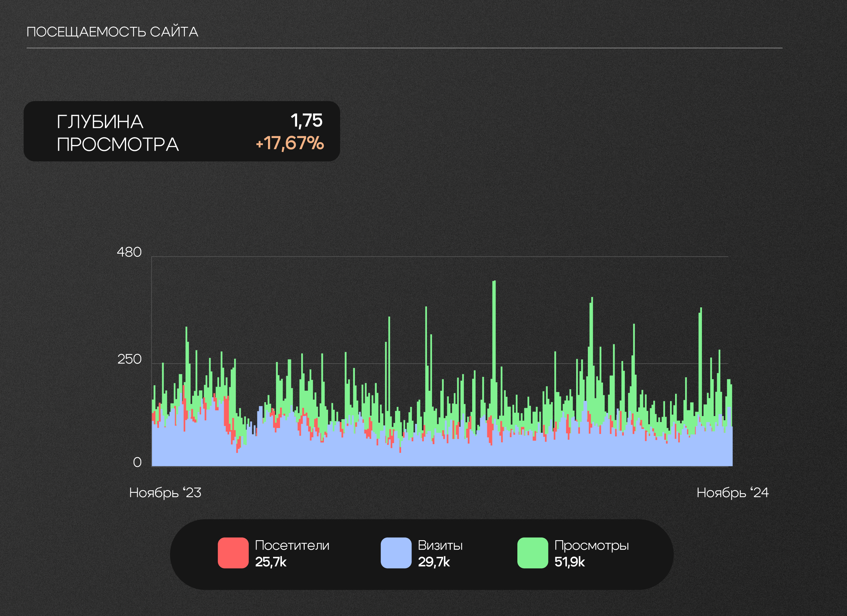Click the Ноябрь '23 axis label
Image resolution: width=847 pixels, height=616 pixels.
(x=165, y=493)
